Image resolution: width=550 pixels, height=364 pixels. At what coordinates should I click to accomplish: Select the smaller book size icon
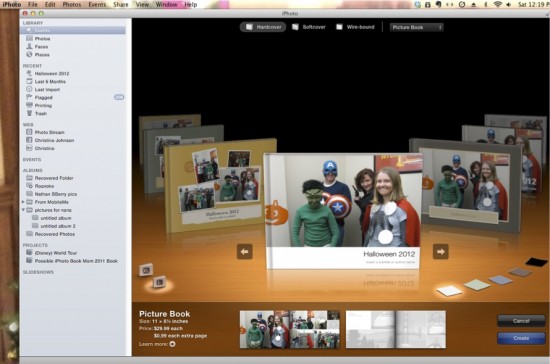point(146,270)
